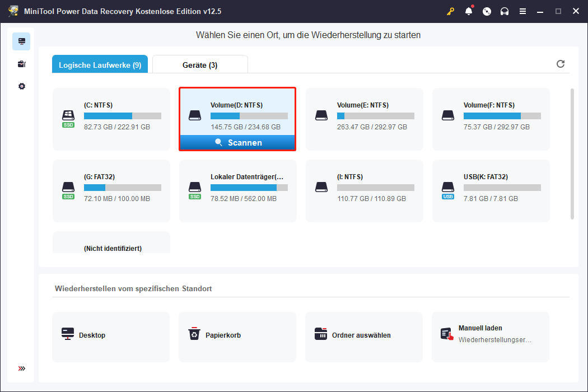Click 110.77 GB / 110.89 GB text
Screen dimensions: 588x392
[x=371, y=198]
